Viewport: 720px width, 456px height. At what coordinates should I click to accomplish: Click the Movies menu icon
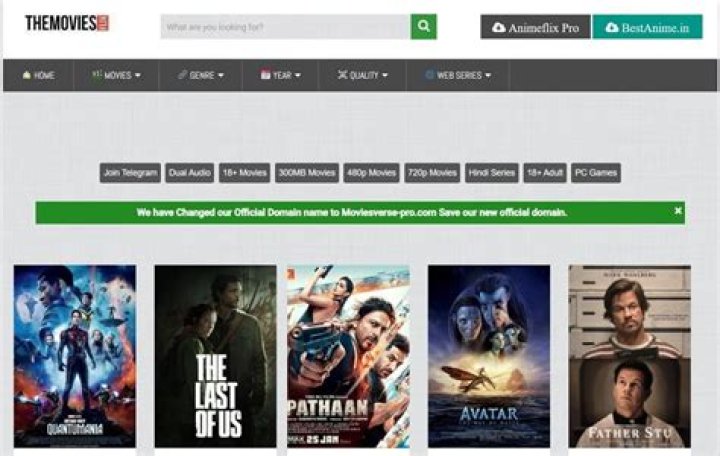(97, 74)
